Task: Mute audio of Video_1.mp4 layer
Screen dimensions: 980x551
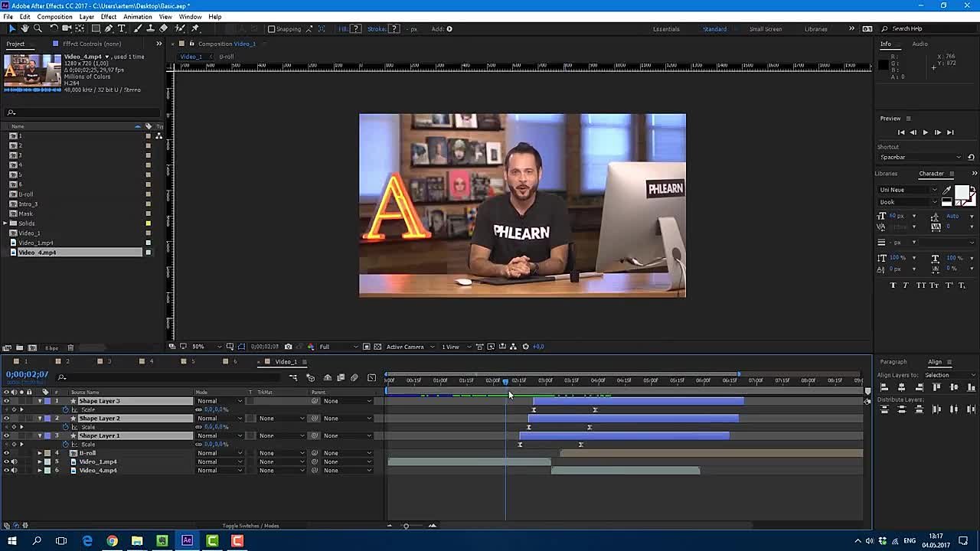Action: (x=14, y=461)
